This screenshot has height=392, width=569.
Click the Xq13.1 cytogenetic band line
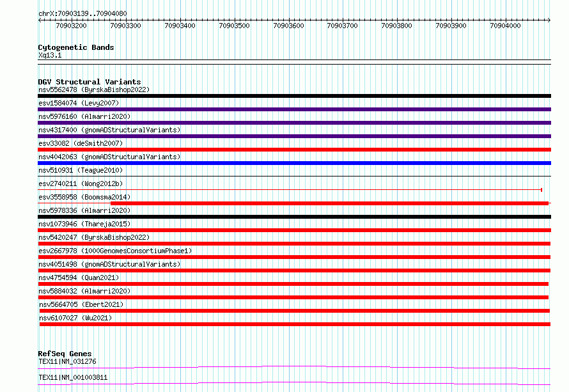click(294, 62)
